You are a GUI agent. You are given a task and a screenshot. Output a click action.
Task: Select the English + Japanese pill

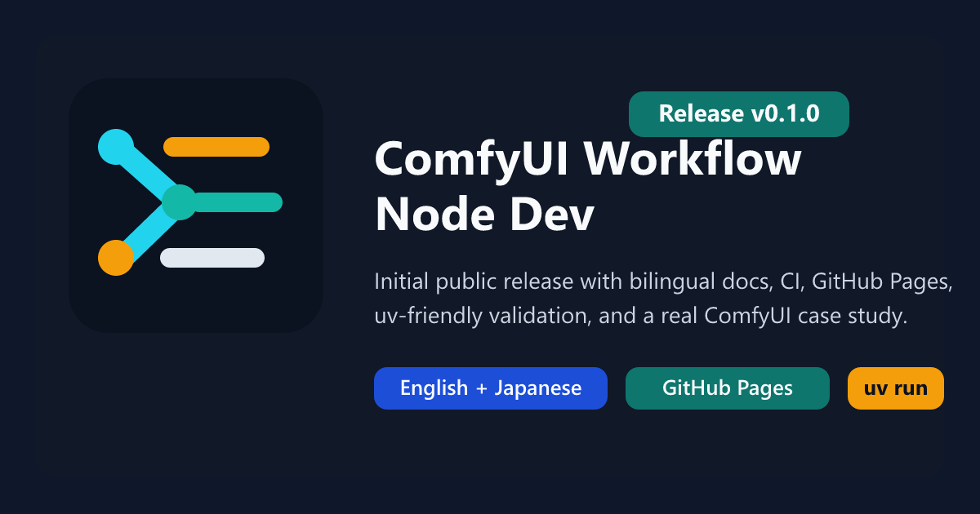coord(491,388)
